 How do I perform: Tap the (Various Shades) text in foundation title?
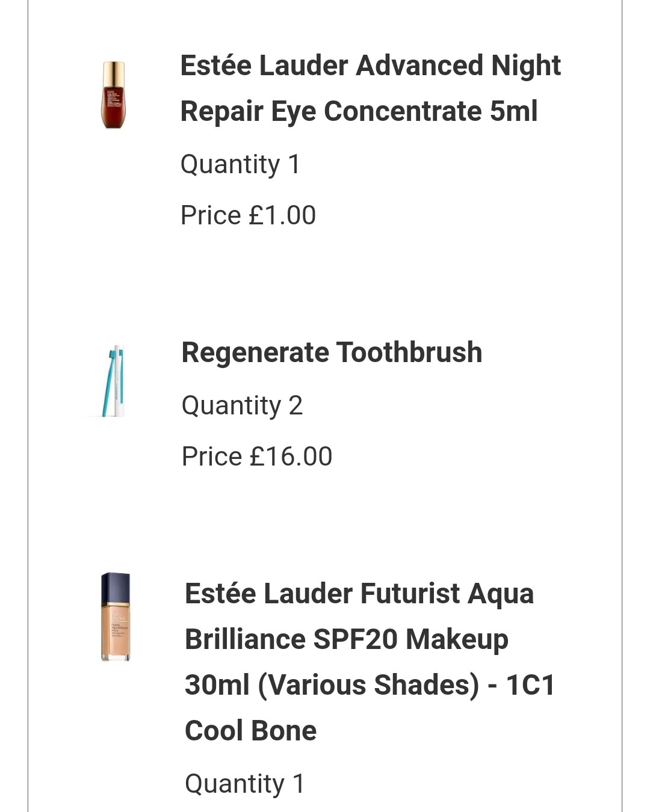[368, 685]
